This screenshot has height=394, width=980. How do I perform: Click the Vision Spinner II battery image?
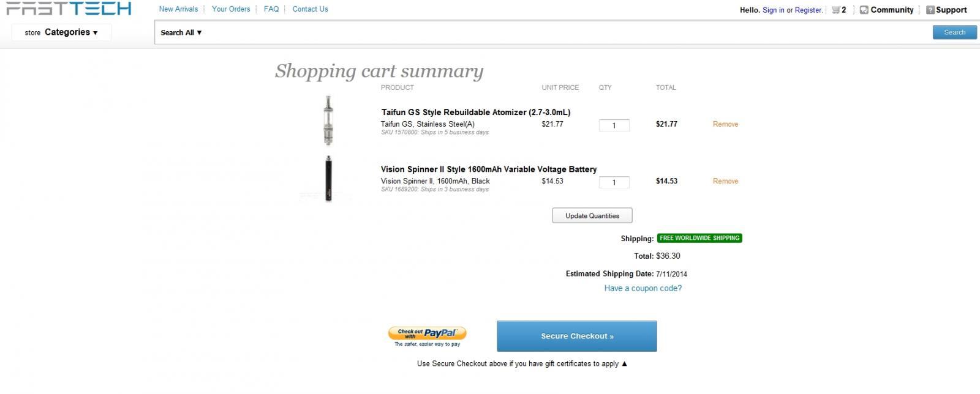[328, 178]
